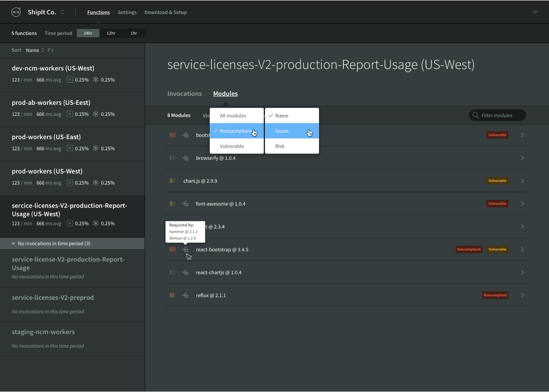The width and height of the screenshot is (549, 392).
Task: Click dependency tree icon for react-bootstrap
Action: click(x=185, y=250)
